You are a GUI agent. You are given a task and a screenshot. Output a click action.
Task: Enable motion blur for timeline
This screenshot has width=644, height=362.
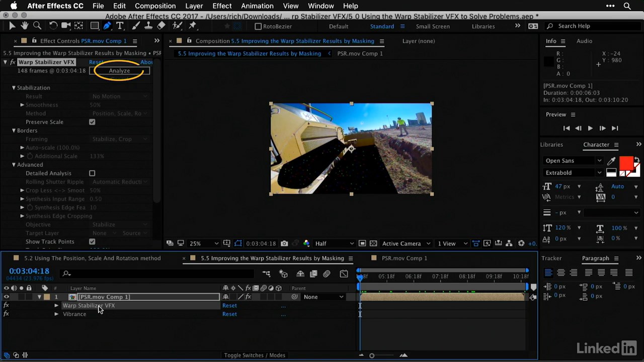tap(327, 274)
